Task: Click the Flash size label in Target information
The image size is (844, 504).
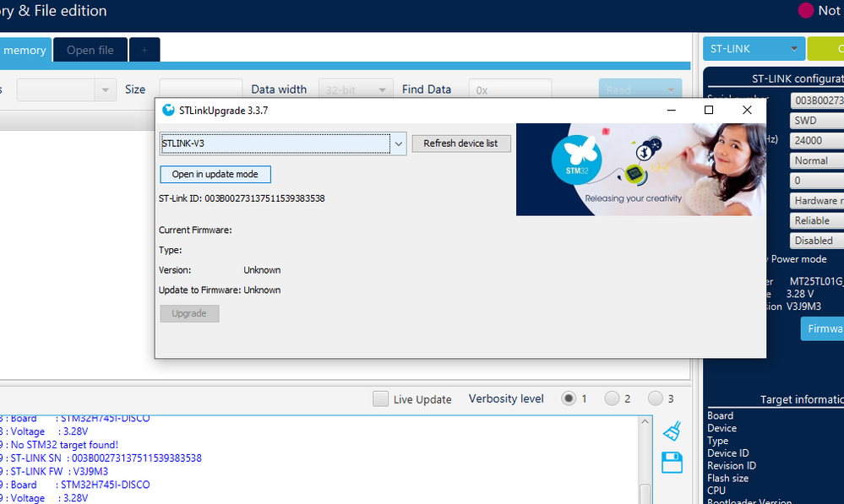Action: click(727, 478)
